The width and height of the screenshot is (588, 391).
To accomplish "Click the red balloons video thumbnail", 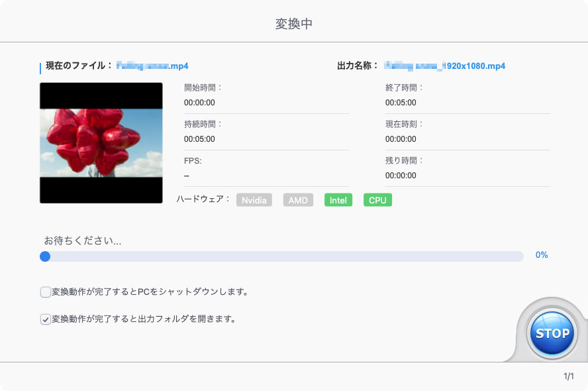I will (x=101, y=143).
